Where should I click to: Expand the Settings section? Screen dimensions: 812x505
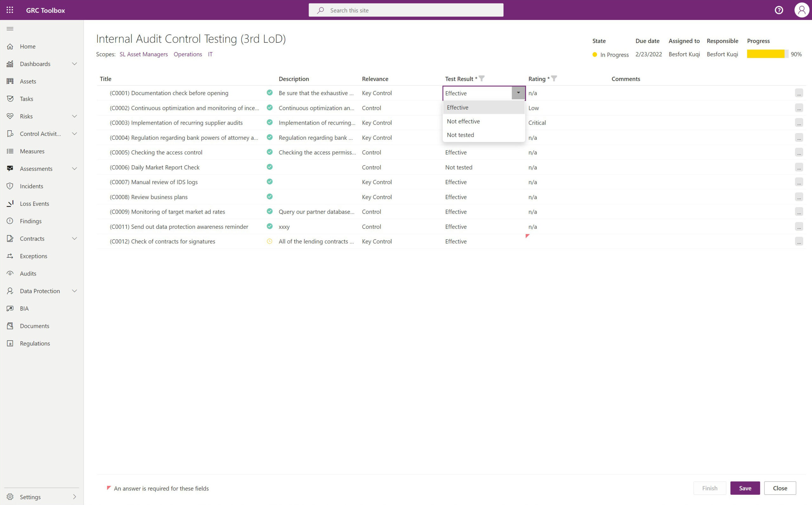click(74, 497)
